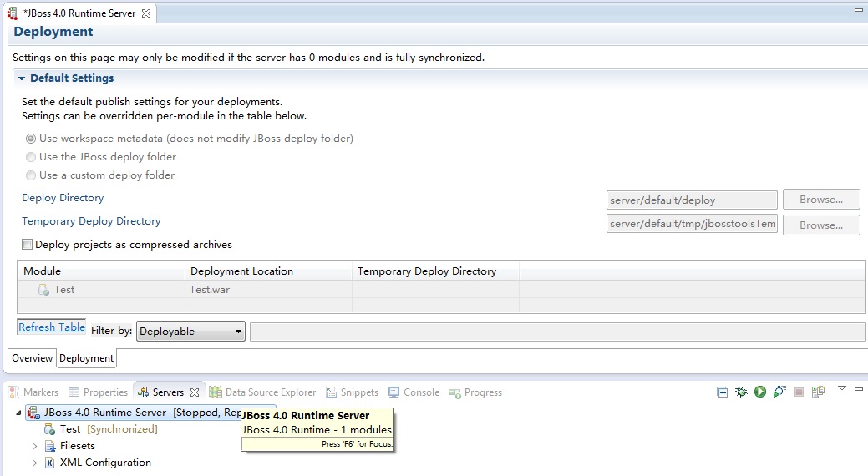Click the Data Source Explorer icon
The image size is (868, 476).
click(216, 392)
